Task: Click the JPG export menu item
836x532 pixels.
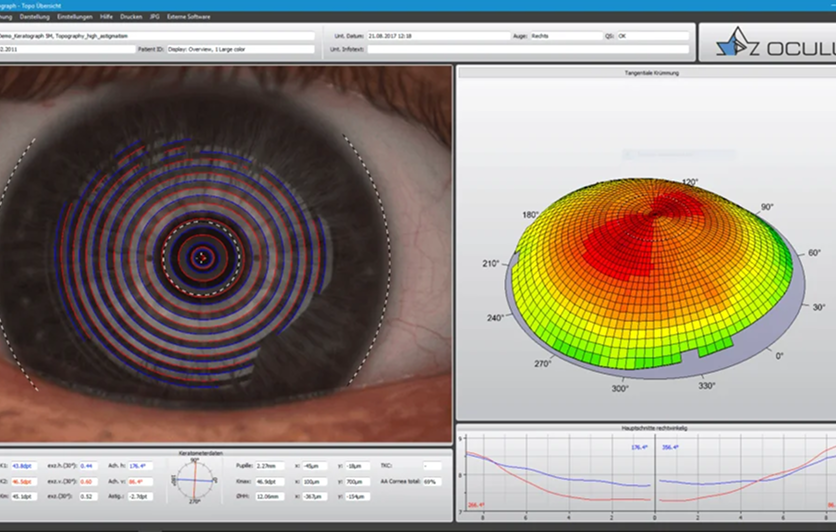Action: (x=155, y=17)
